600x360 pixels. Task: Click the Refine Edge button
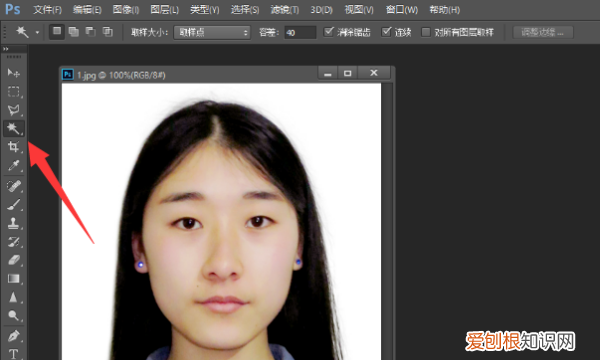point(543,32)
